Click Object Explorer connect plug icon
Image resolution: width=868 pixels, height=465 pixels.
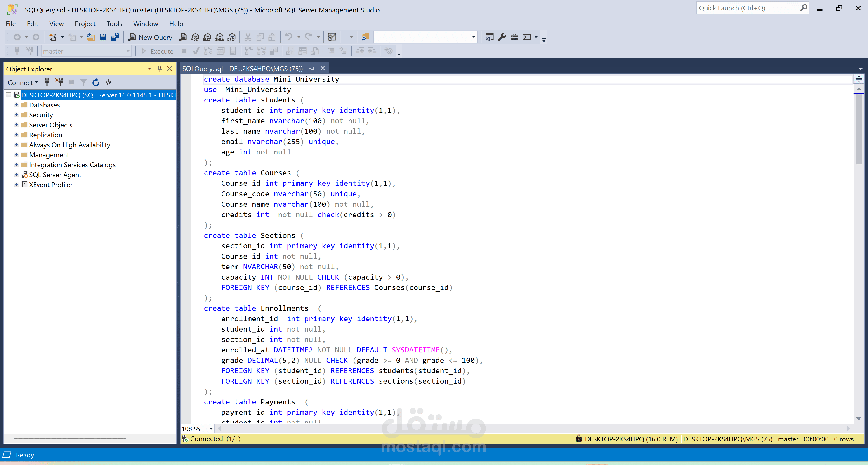(47, 82)
